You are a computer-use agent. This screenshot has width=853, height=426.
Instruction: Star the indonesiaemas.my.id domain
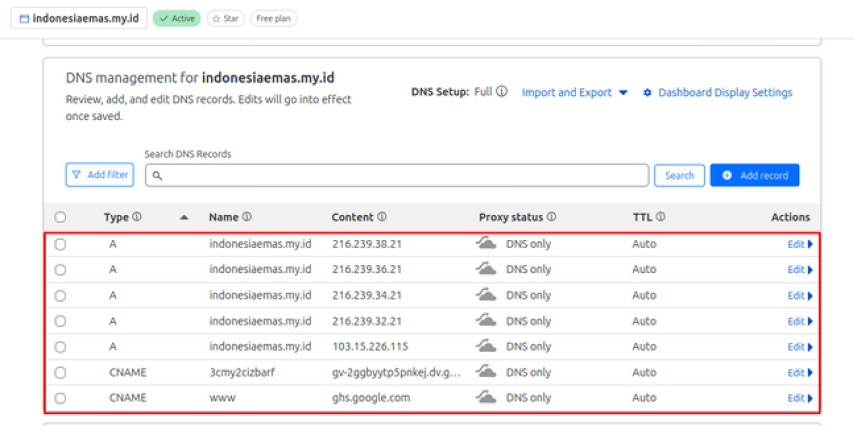[x=226, y=18]
